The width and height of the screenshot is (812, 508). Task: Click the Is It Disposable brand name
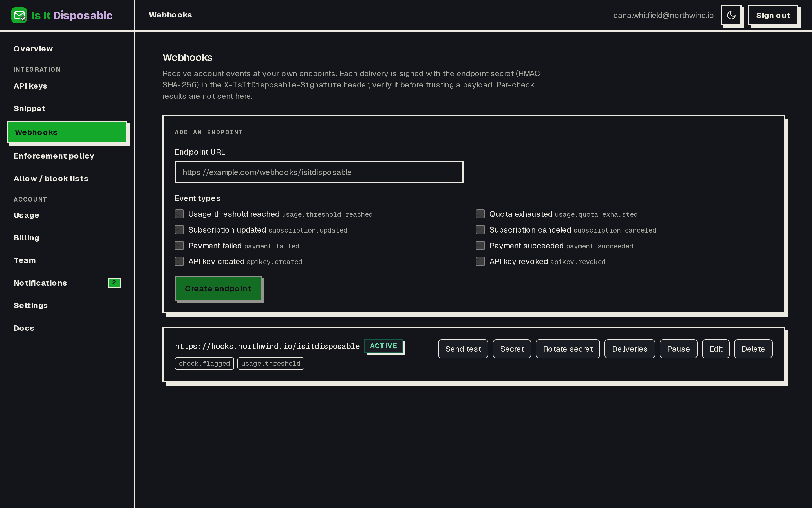coord(72,15)
